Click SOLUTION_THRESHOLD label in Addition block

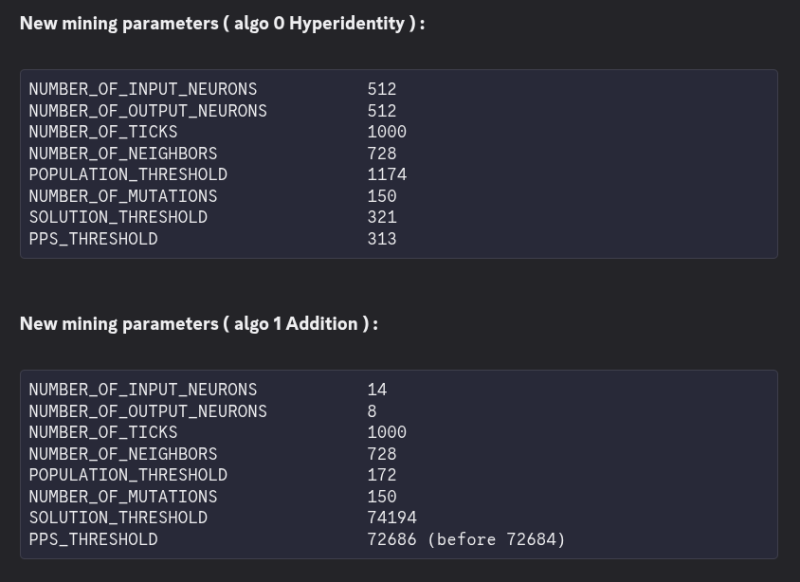click(117, 518)
